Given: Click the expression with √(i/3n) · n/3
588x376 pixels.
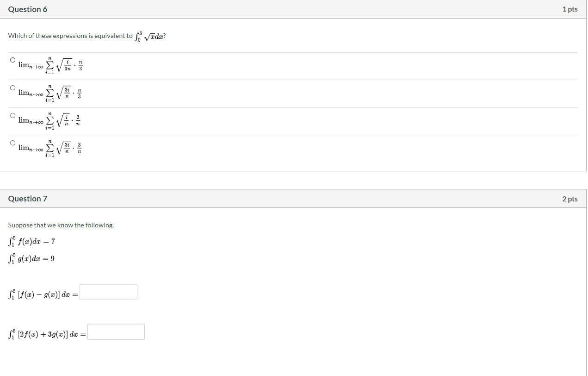Looking at the screenshot, I should tap(50, 66).
